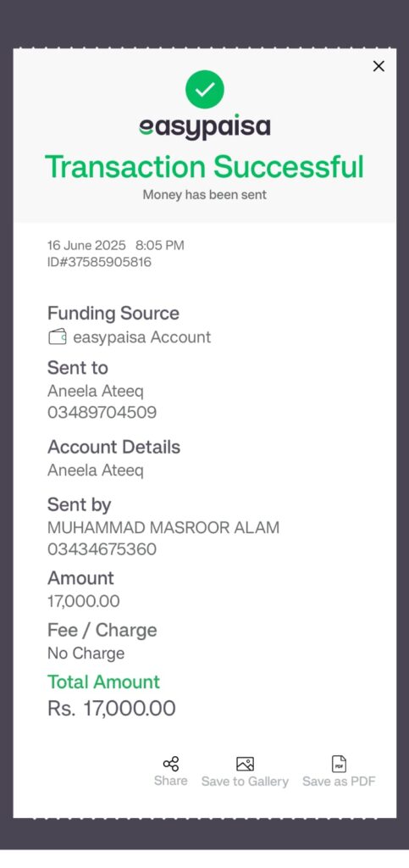Click the easypaisa logo
The height and width of the screenshot is (868, 409).
(x=205, y=128)
